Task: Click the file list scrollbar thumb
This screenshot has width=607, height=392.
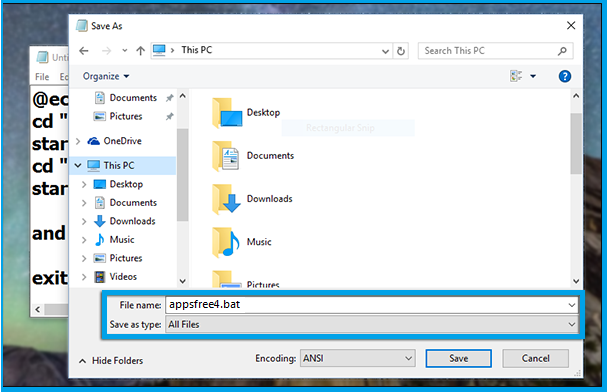Action: (576, 144)
